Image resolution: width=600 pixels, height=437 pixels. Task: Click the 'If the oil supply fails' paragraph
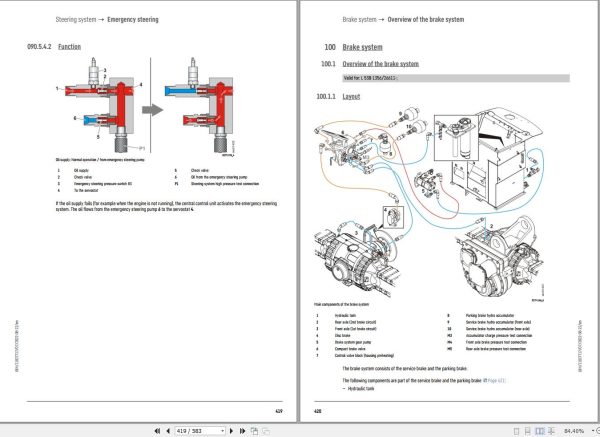tap(166, 206)
